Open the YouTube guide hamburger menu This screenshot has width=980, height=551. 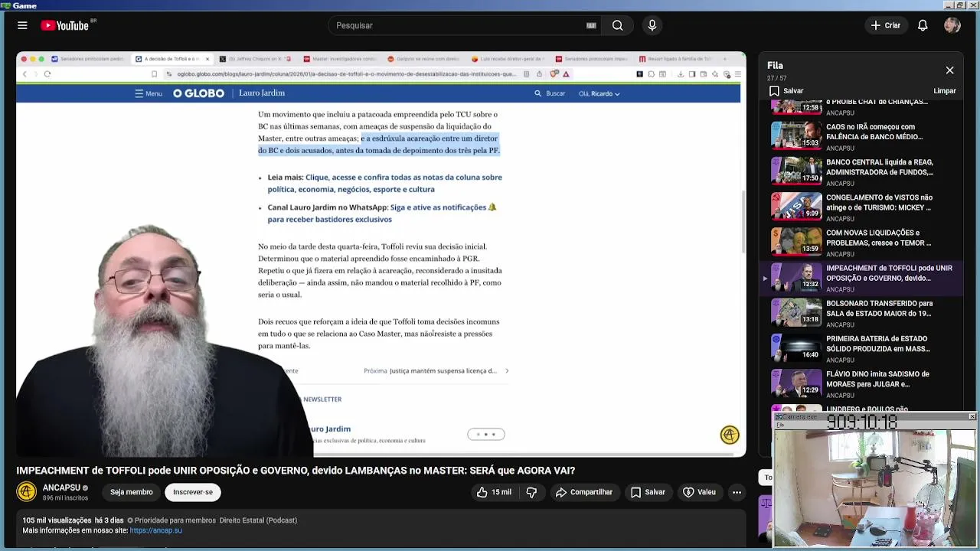tap(22, 25)
